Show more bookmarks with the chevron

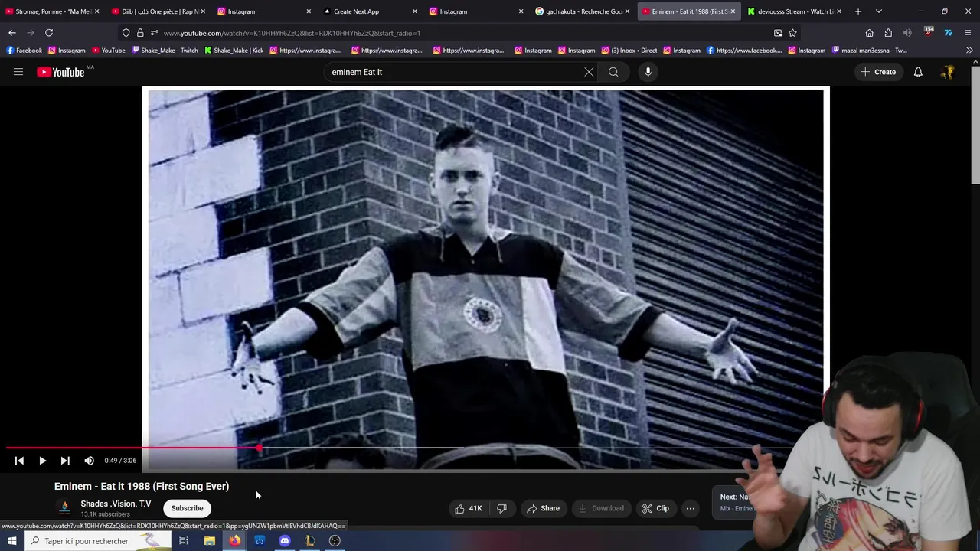[969, 51]
